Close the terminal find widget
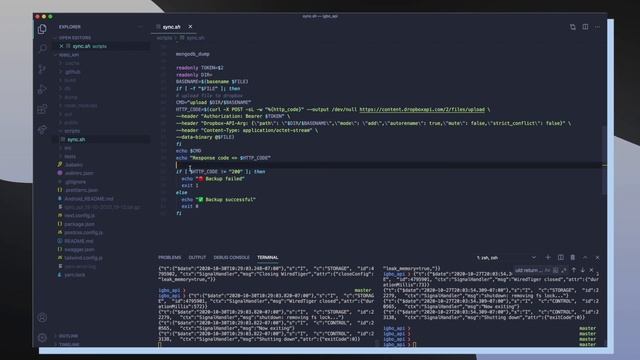Screen dimensions: 640x360 [591, 270]
